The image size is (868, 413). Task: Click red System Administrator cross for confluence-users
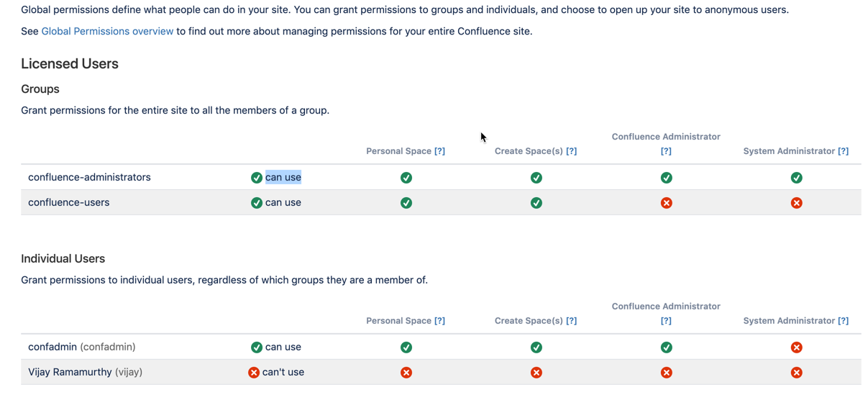[x=797, y=203]
